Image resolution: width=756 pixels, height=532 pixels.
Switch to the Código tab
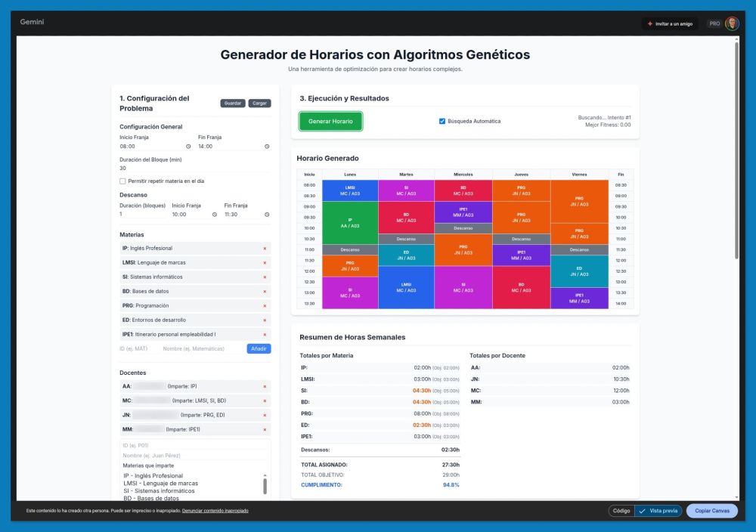(621, 511)
